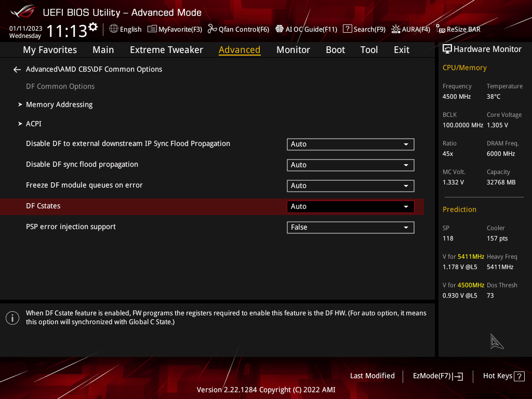The width and height of the screenshot is (532, 399).
Task: Open the Search(F9) question icon
Action: point(347,29)
